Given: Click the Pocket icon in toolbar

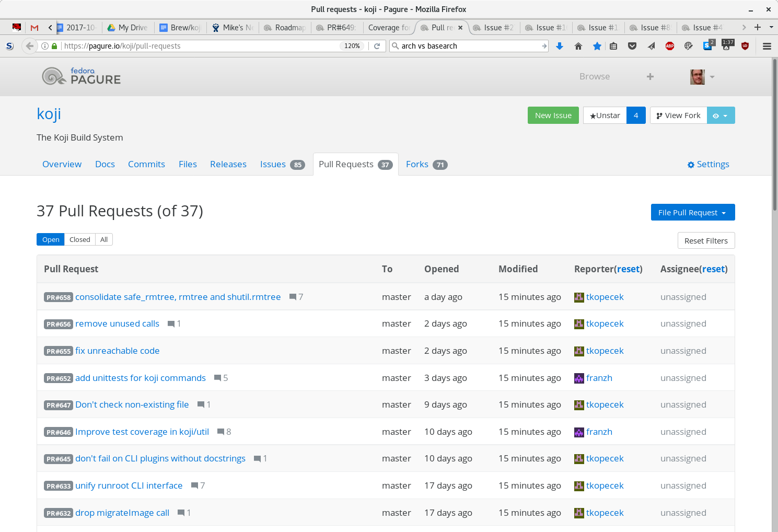Looking at the screenshot, I should 632,46.
